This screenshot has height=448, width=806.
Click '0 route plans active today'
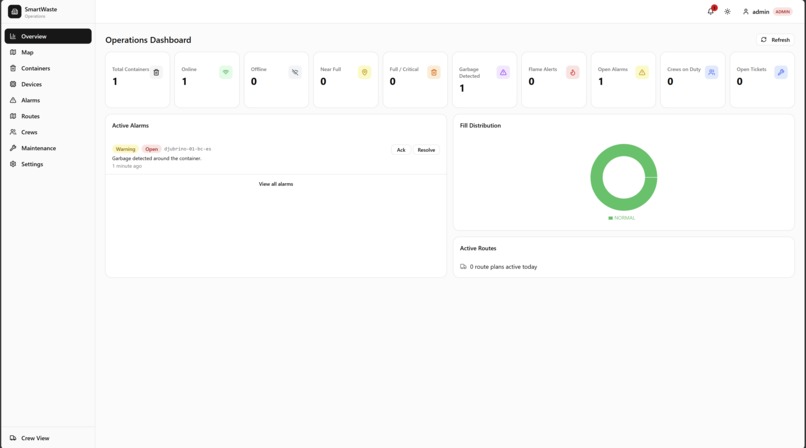(503, 267)
